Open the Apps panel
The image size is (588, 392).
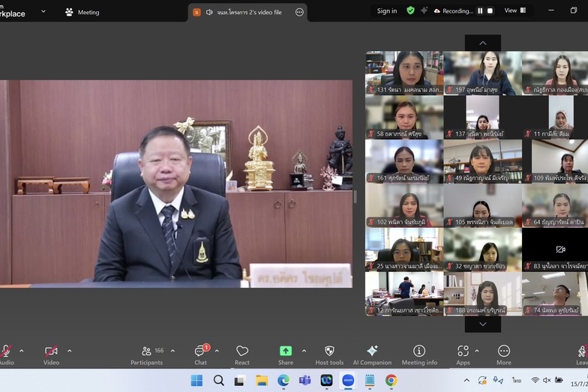pos(463,355)
